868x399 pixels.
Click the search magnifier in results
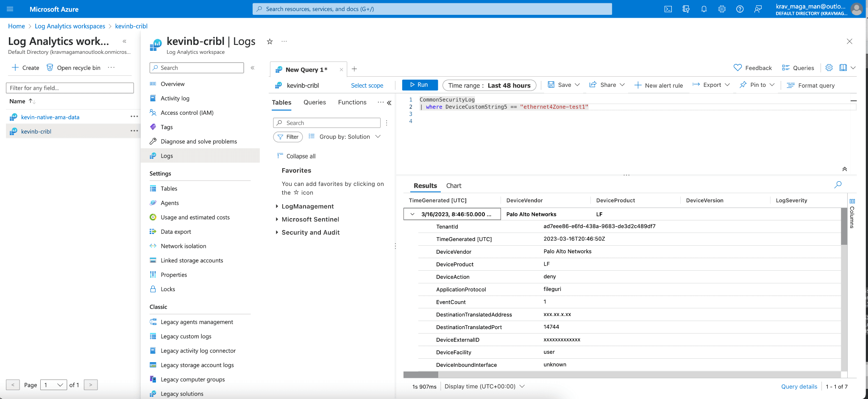coord(837,185)
